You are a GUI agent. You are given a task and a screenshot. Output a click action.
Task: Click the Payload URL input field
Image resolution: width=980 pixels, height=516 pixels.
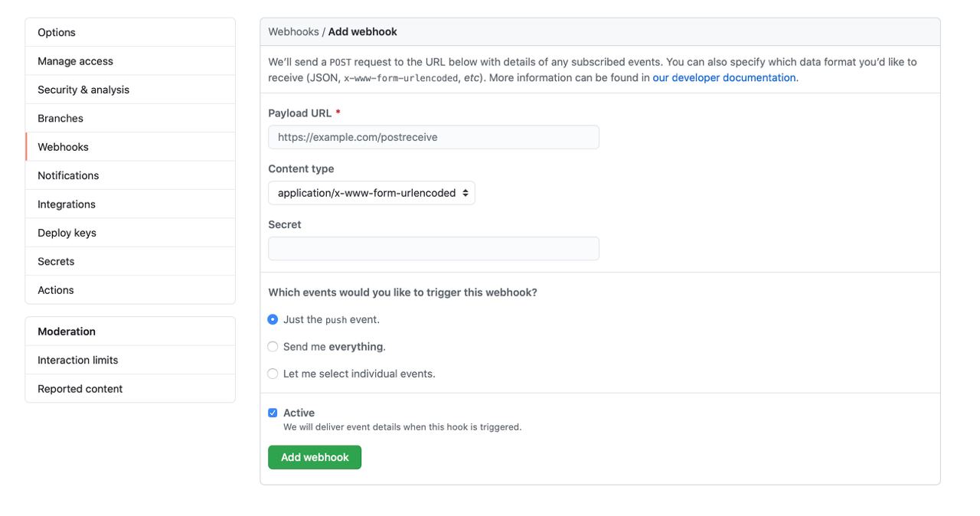click(433, 137)
